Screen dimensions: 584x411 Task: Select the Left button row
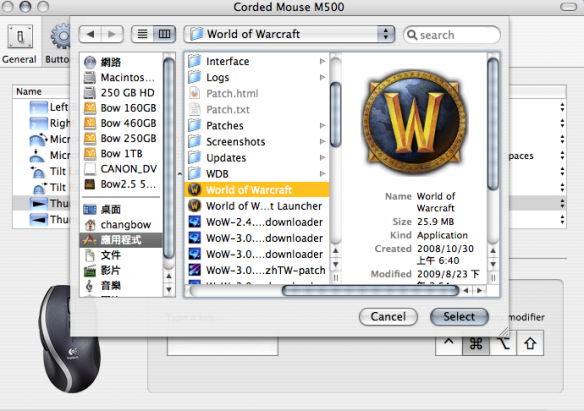41,107
